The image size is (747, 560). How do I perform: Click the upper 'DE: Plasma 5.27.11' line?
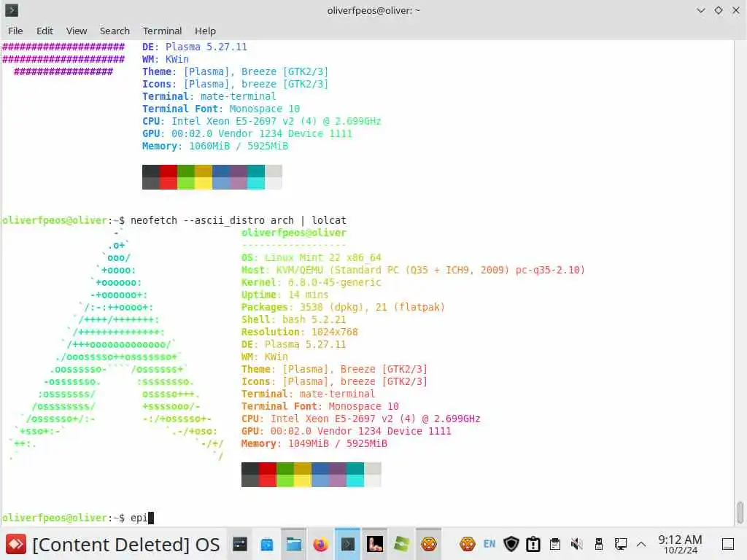tap(194, 47)
